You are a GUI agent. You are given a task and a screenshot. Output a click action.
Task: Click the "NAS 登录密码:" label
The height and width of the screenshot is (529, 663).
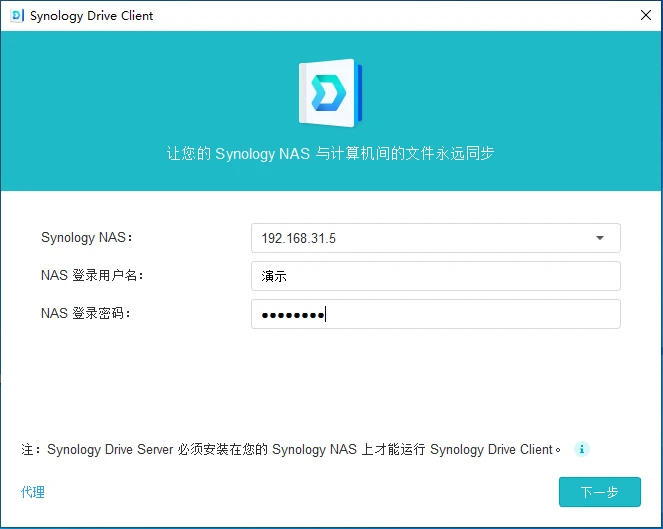(85, 313)
